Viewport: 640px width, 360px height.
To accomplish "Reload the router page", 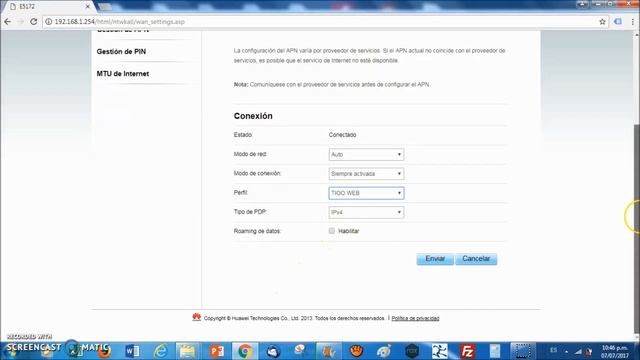I will point(34,22).
